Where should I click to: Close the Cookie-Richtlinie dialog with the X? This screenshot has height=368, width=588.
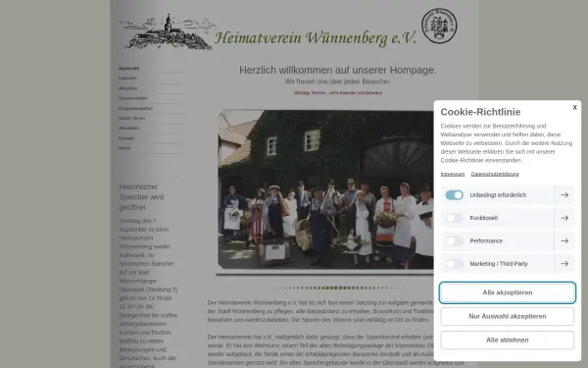(574, 107)
